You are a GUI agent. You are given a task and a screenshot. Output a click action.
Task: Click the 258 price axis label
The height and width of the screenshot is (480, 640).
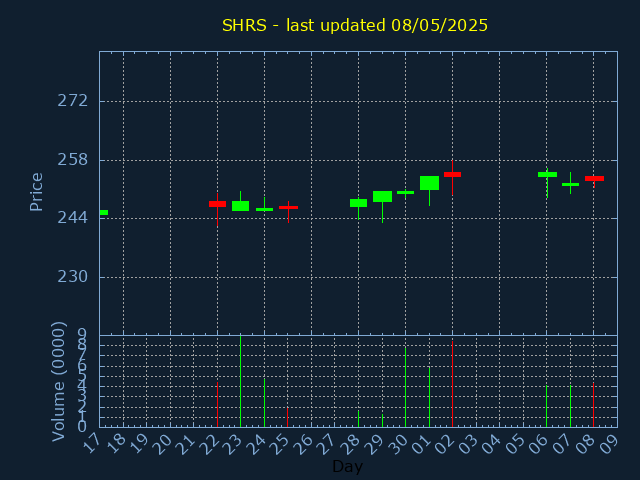[73, 160]
